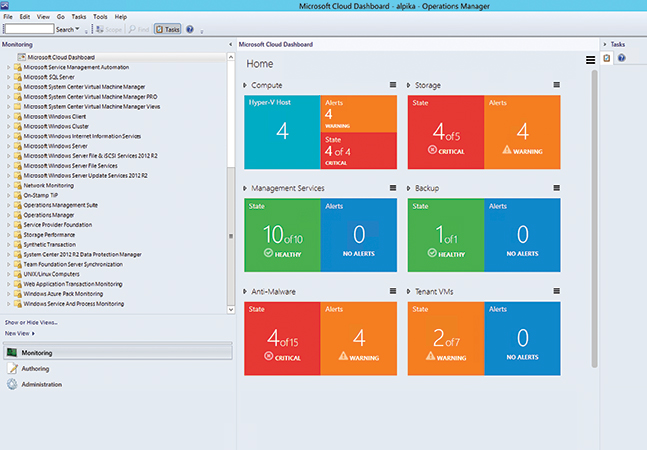Expand the UNIX/Linux Computers tree node
The height and width of the screenshot is (450, 647).
pos(8,274)
